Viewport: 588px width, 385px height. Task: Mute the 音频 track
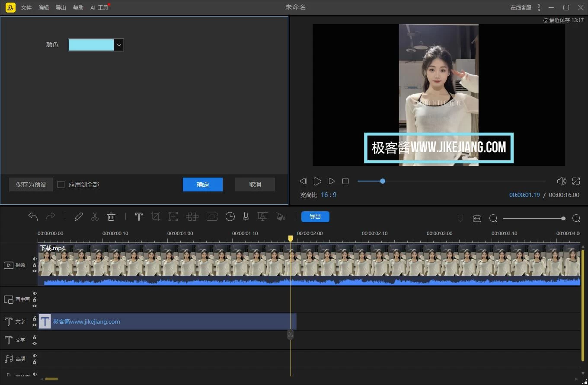point(35,356)
